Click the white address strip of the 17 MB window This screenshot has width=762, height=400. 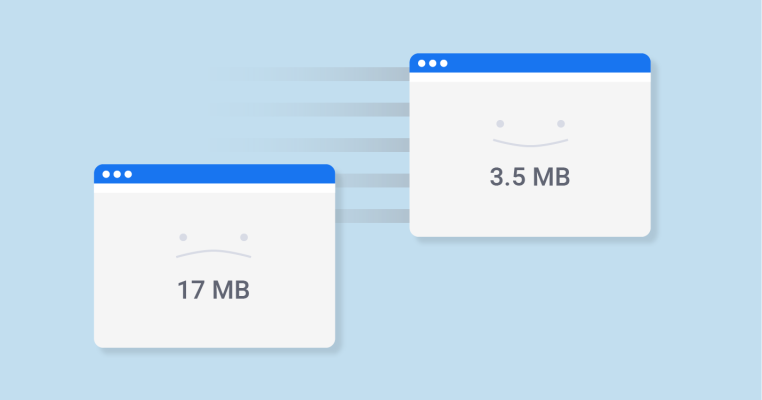214,188
